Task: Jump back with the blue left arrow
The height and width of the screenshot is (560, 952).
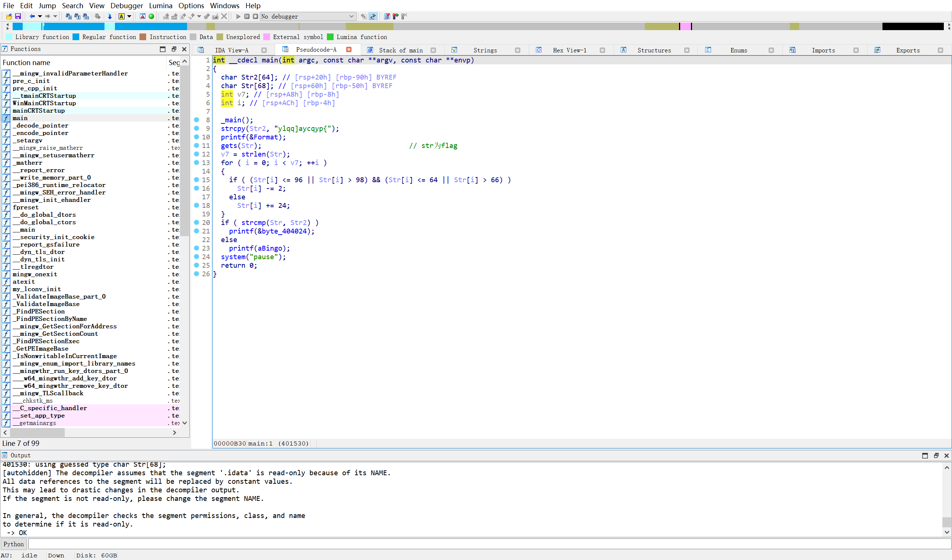Action: (x=32, y=16)
